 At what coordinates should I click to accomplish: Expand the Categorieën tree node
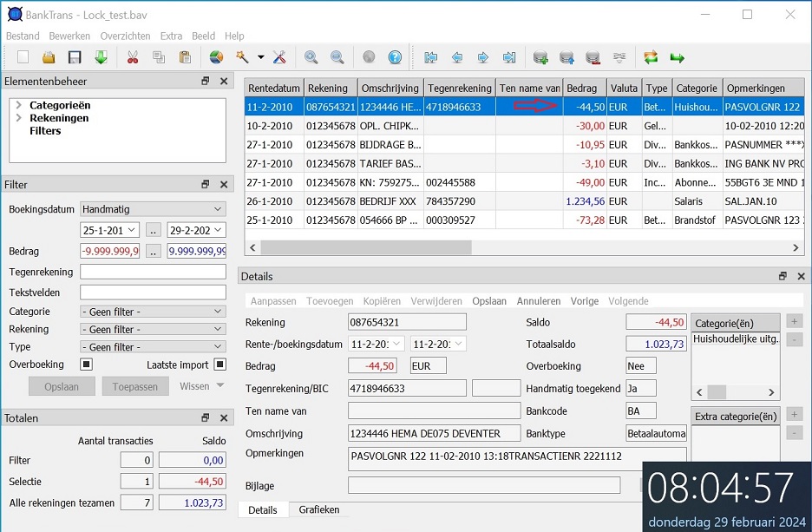click(19, 105)
